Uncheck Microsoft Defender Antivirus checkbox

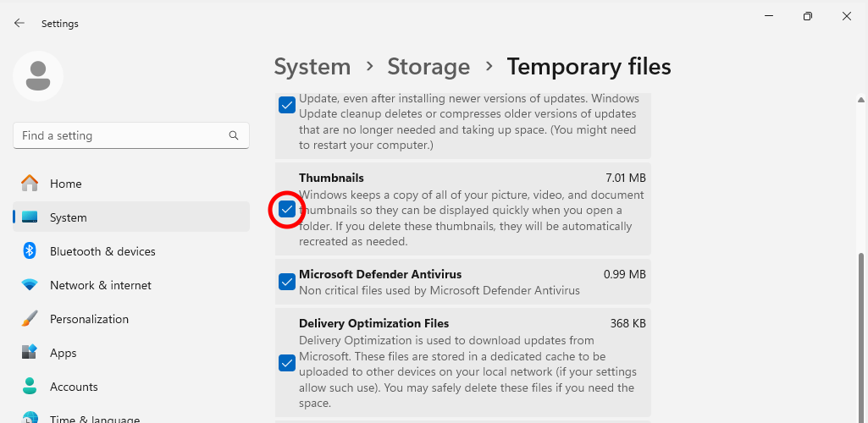287,282
